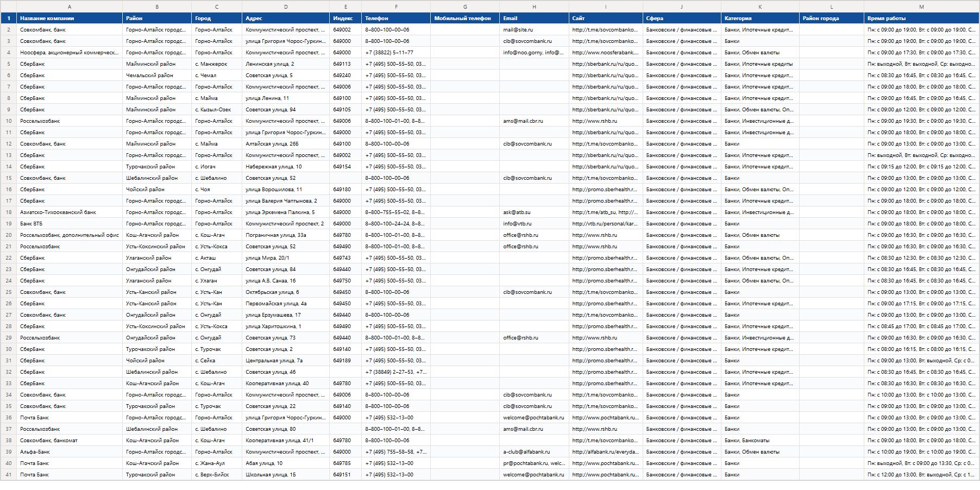The image size is (980, 490).
Task: Click the 'Email' header cell
Action: (x=534, y=18)
